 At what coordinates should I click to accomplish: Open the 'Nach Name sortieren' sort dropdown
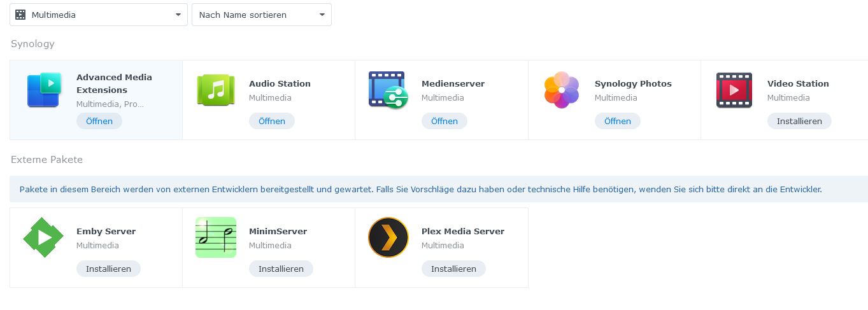pos(262,15)
